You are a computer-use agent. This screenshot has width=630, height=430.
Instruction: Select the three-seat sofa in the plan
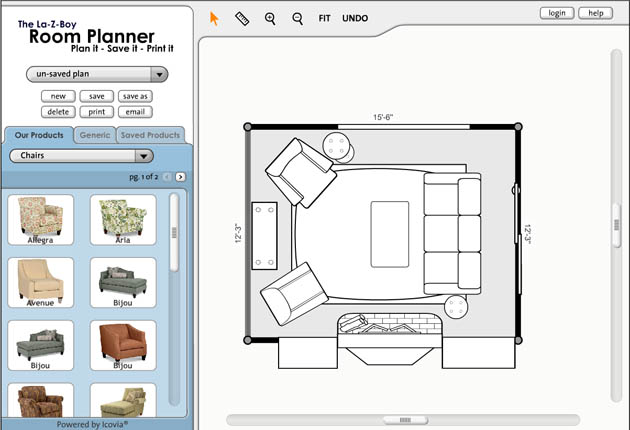coord(452,234)
